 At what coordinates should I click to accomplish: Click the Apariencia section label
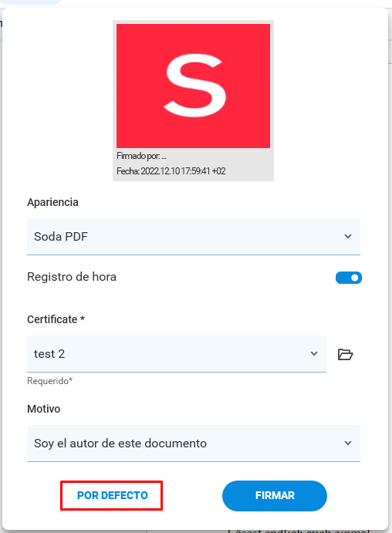coord(52,202)
